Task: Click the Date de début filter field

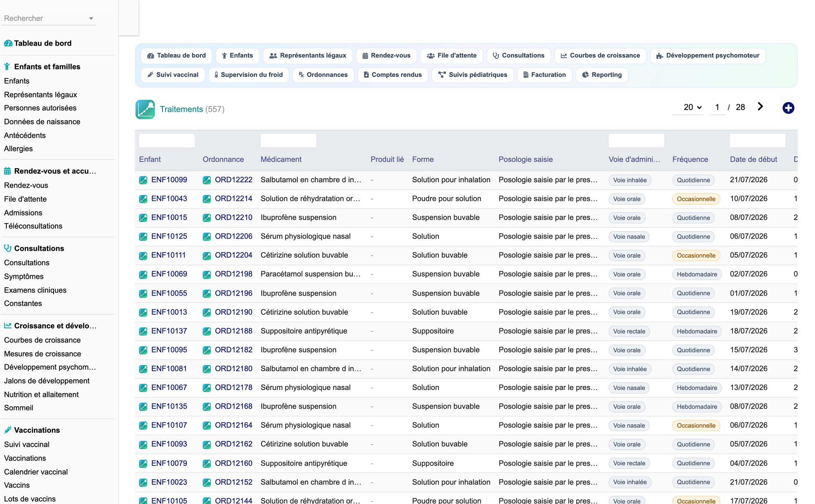Action: [758, 141]
